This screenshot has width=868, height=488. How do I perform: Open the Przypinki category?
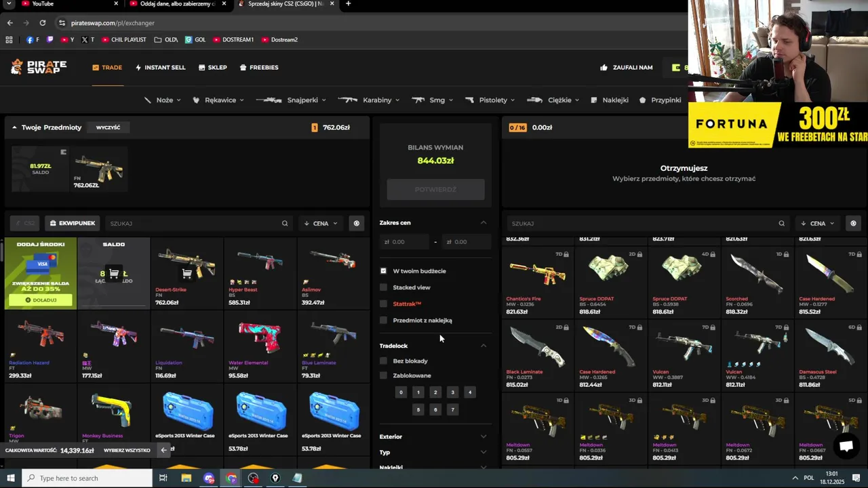[x=660, y=100]
